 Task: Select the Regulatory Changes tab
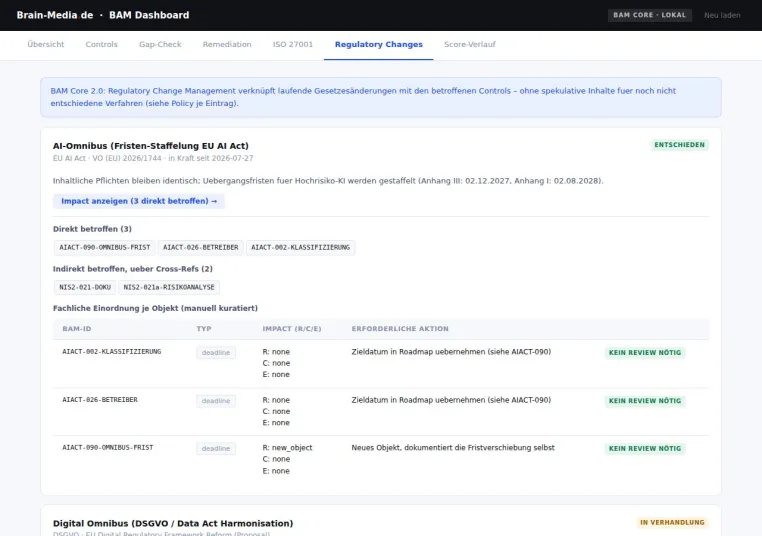tap(379, 44)
